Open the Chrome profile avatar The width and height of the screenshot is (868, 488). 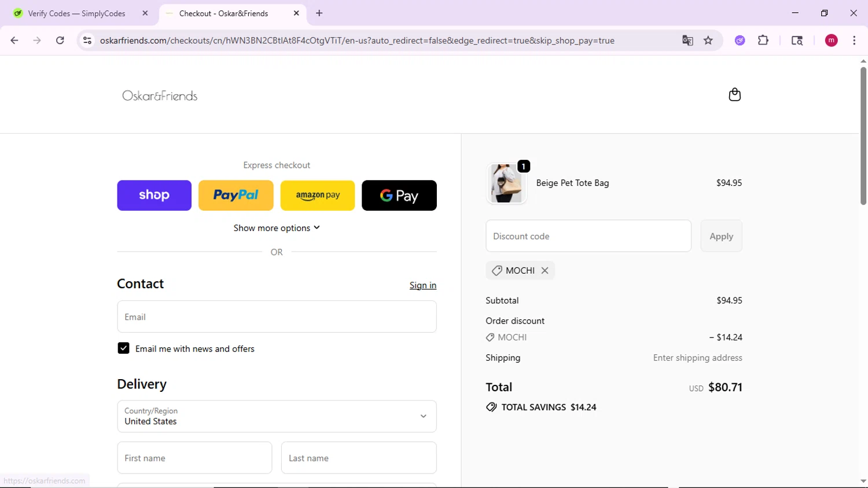[831, 41]
